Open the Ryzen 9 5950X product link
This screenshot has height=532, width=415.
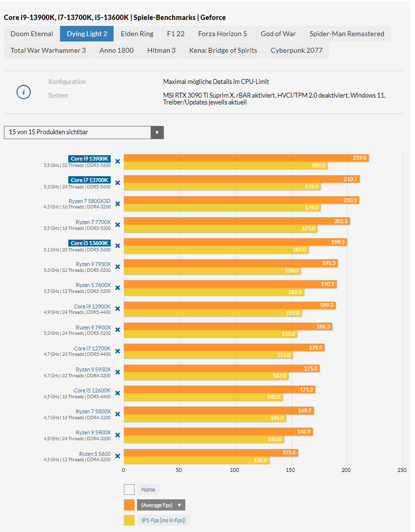pyautogui.click(x=93, y=369)
